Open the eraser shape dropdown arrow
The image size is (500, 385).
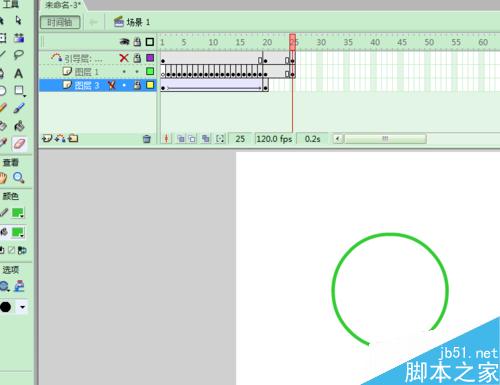[x=22, y=307]
